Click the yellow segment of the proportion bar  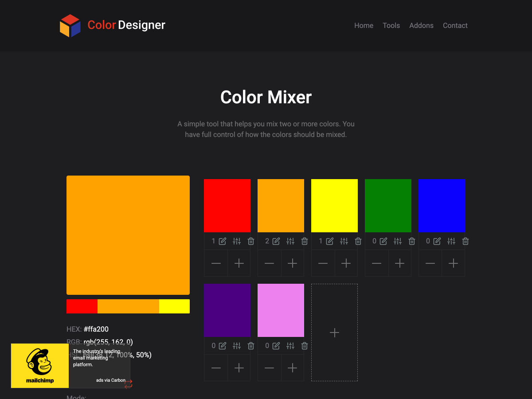click(174, 306)
